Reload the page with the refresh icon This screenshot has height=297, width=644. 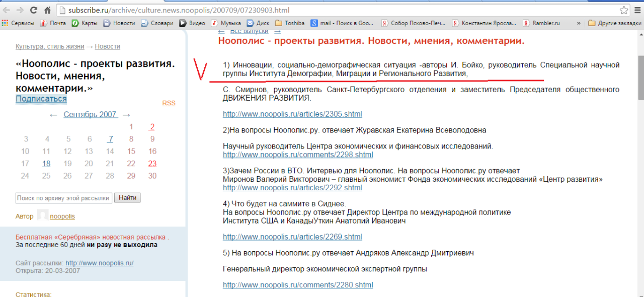click(x=34, y=10)
